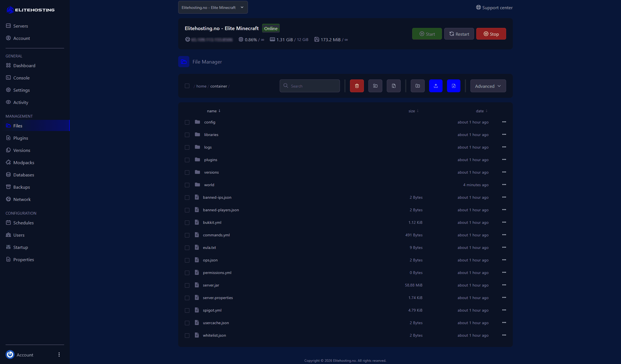This screenshot has width=621, height=364.
Task: Open the permissions.yml file name
Action: 217,273
